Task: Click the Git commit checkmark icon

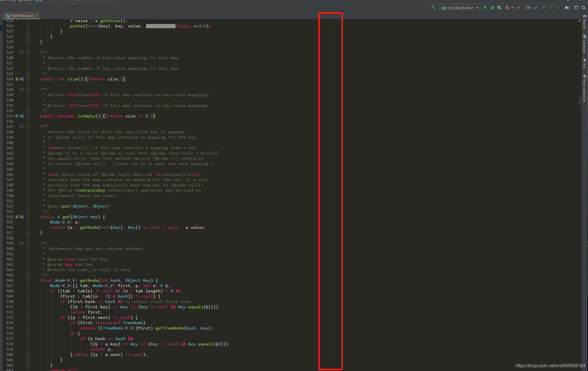Action: tap(543, 8)
